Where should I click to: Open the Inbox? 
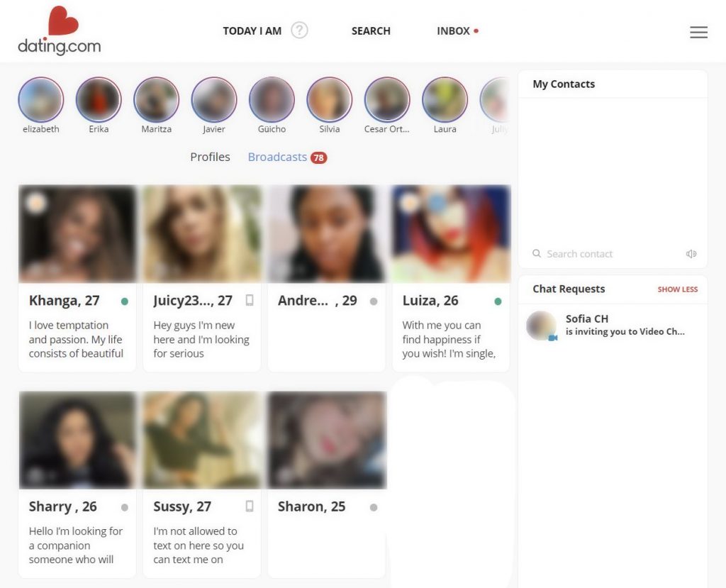pyautogui.click(x=453, y=31)
